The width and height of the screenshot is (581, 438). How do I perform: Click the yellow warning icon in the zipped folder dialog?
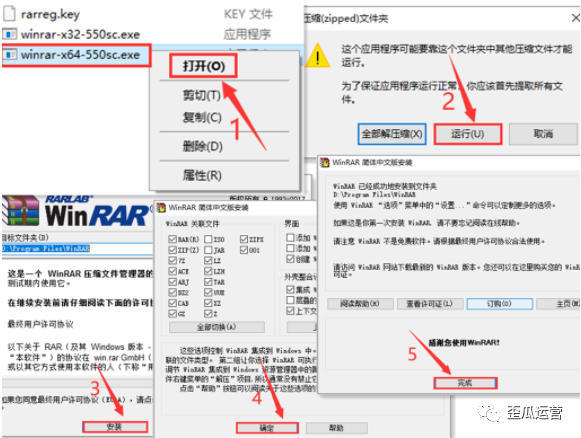click(317, 56)
